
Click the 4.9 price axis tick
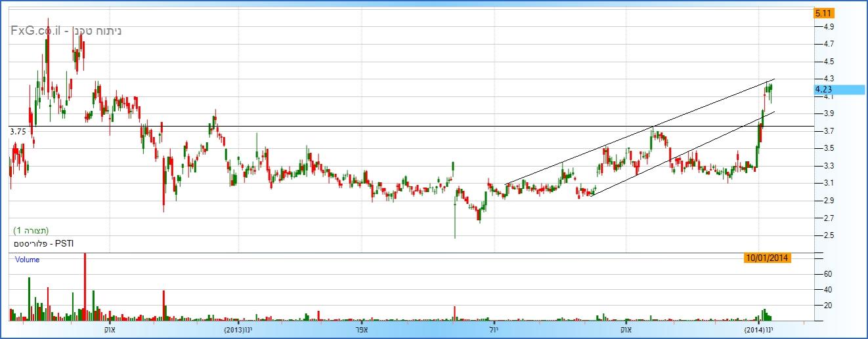pos(829,27)
